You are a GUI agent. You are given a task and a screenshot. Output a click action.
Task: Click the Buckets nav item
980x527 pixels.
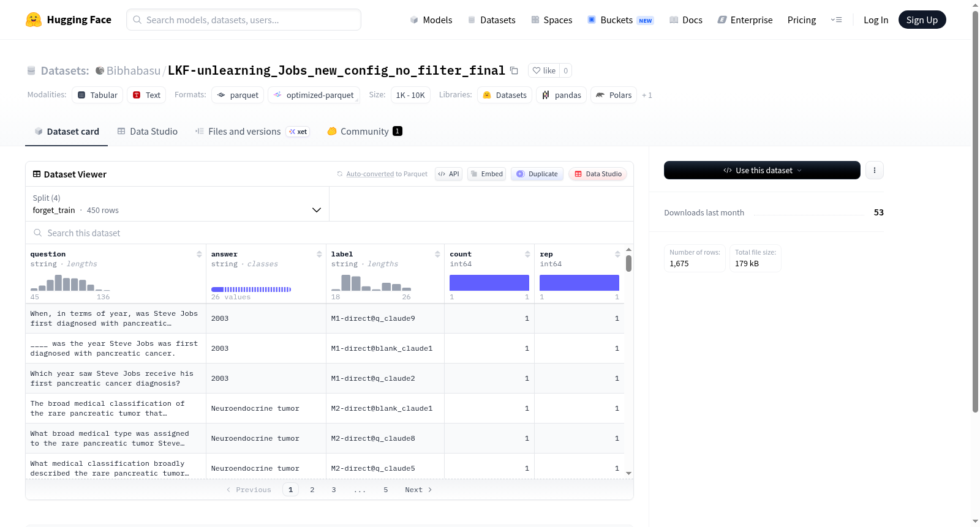tap(620, 20)
